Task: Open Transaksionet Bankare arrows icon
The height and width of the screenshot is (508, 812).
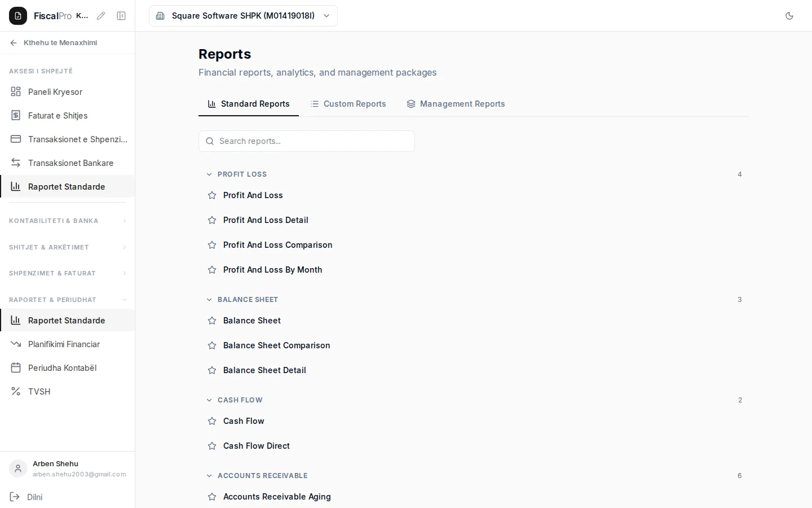Action: (x=16, y=163)
